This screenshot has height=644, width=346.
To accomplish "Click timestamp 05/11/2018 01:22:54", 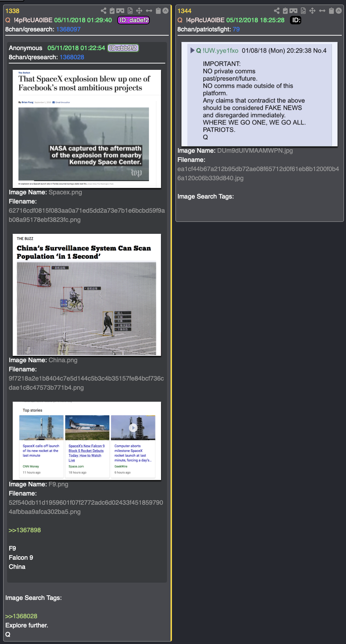I will (x=76, y=48).
